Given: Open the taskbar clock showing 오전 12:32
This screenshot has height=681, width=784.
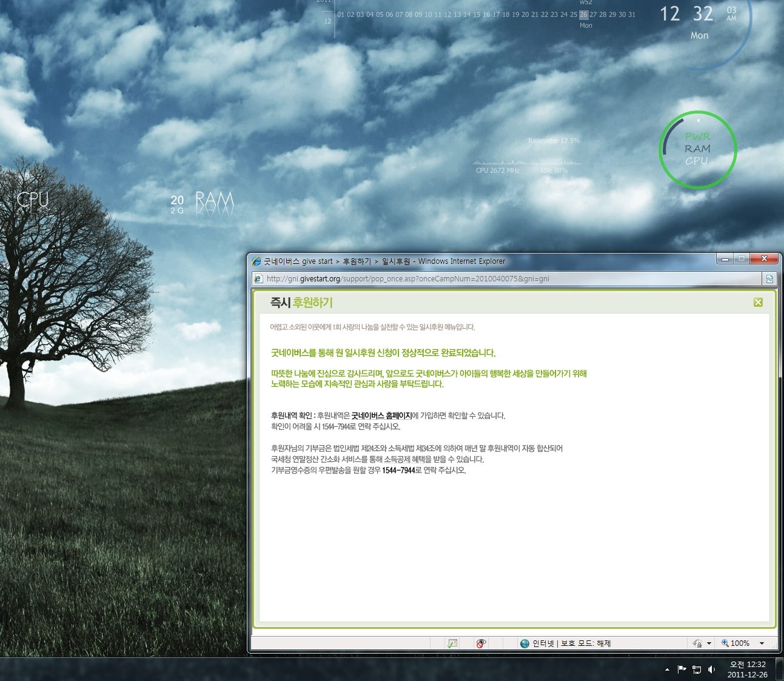Looking at the screenshot, I should click(748, 669).
